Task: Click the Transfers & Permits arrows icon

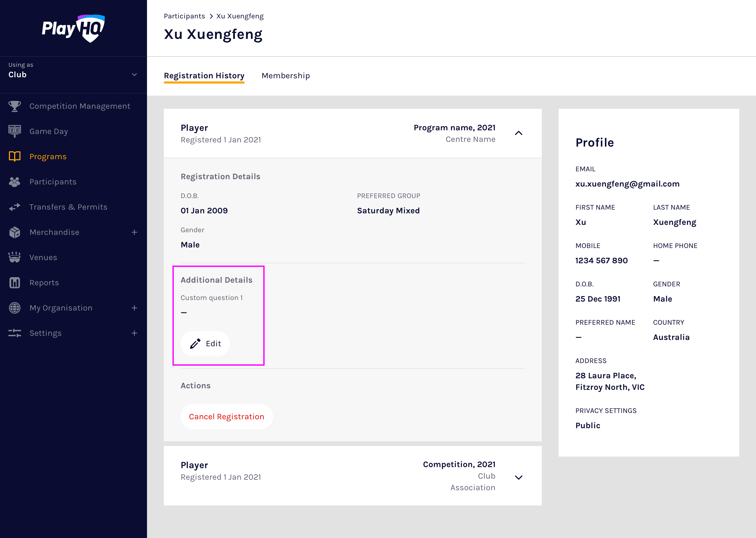Action: (x=14, y=207)
